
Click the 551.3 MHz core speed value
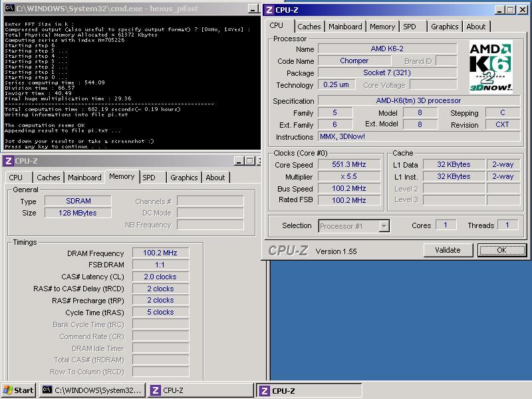pos(349,164)
